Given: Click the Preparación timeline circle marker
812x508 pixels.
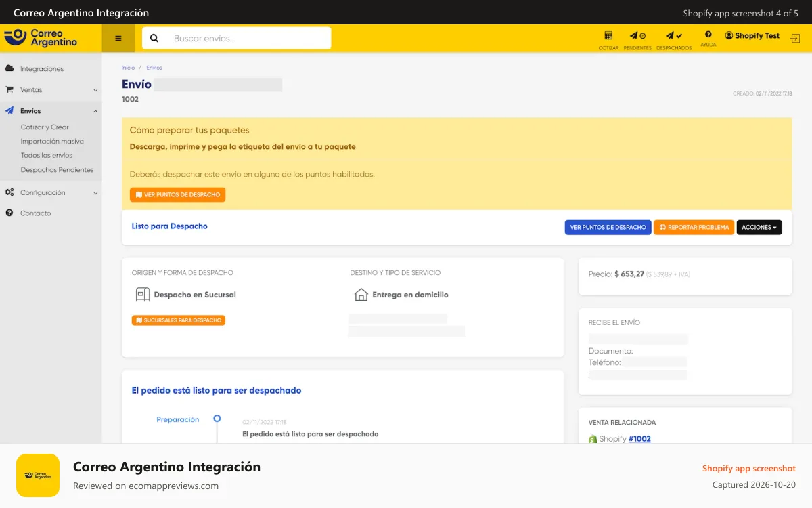Looking at the screenshot, I should point(217,419).
